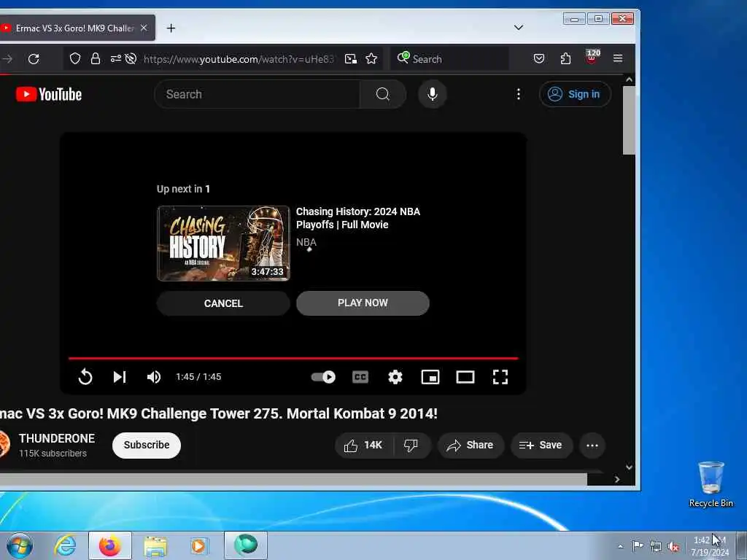Click the YouTube search magnifier button
Image resolution: width=747 pixels, height=560 pixels.
pyautogui.click(x=382, y=94)
